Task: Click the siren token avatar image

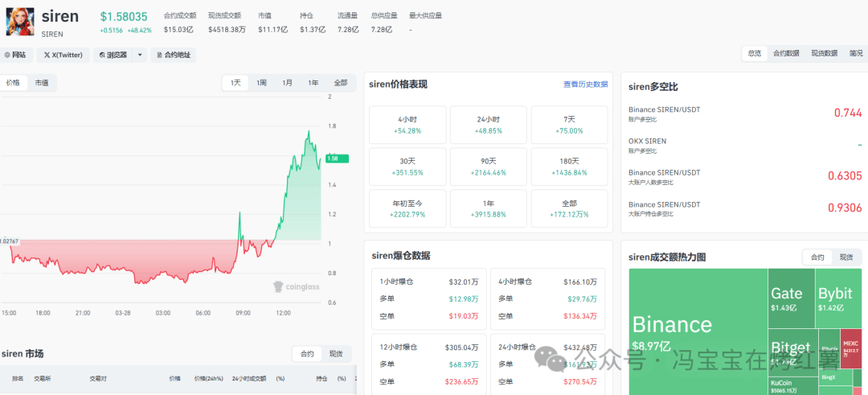Action: (x=20, y=22)
